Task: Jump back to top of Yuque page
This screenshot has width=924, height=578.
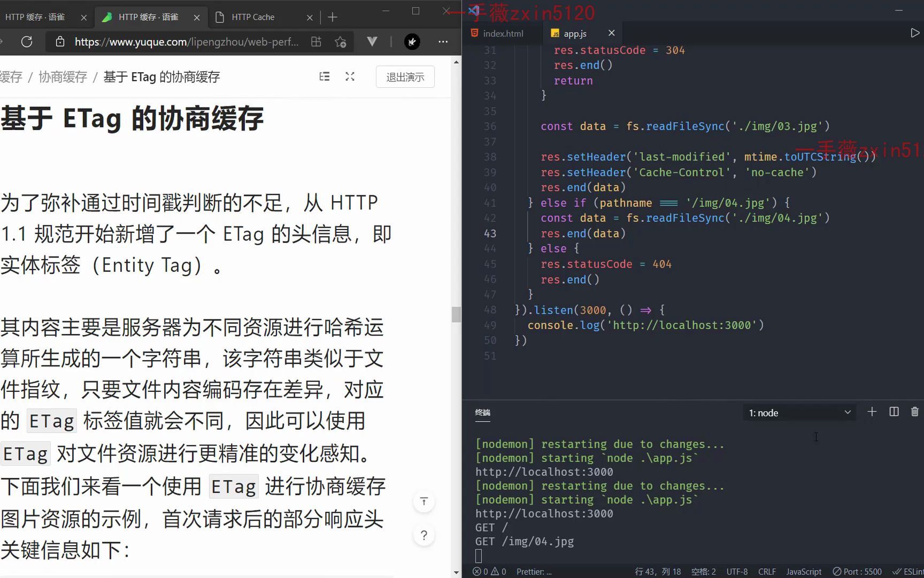Action: point(424,502)
